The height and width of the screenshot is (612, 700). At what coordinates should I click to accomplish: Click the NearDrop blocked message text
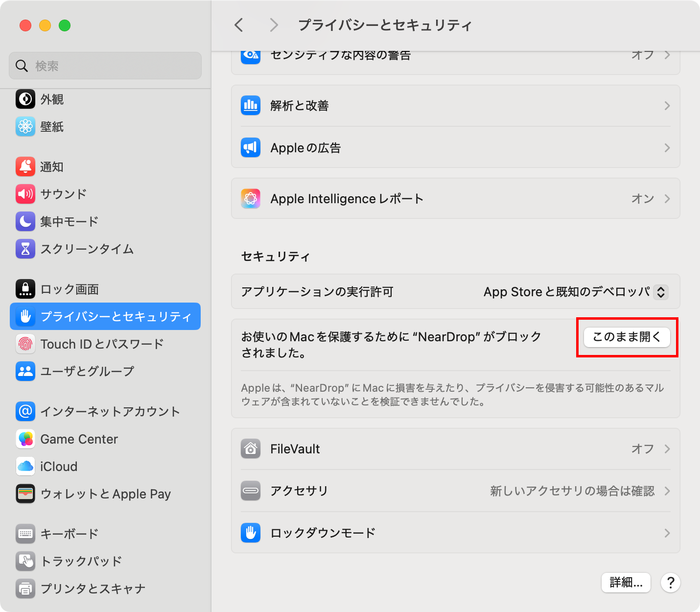391,345
